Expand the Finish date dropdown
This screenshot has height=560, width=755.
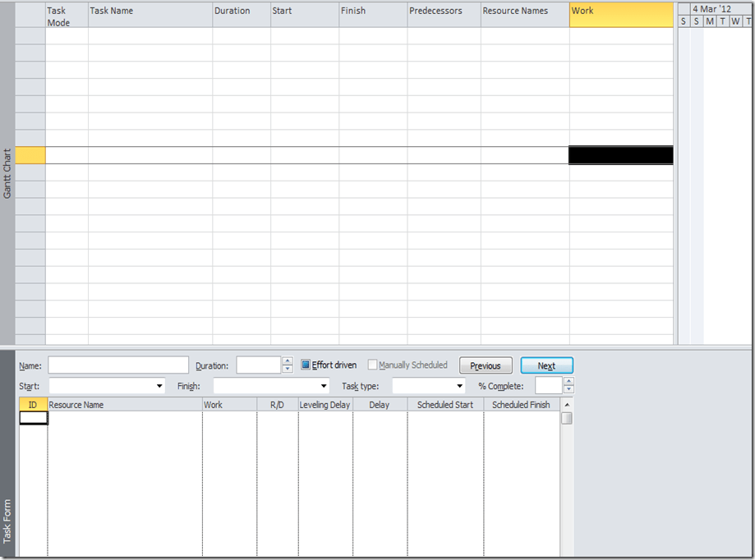pos(324,386)
